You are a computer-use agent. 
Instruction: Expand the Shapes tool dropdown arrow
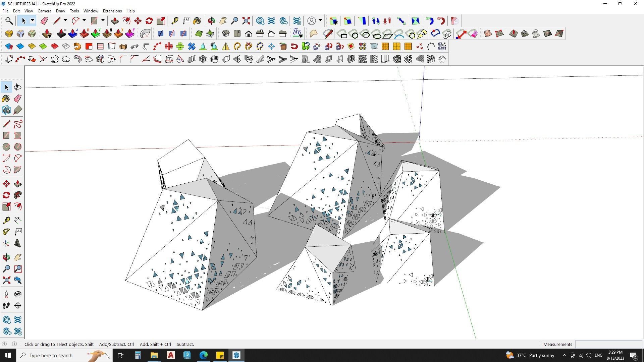[x=103, y=21]
